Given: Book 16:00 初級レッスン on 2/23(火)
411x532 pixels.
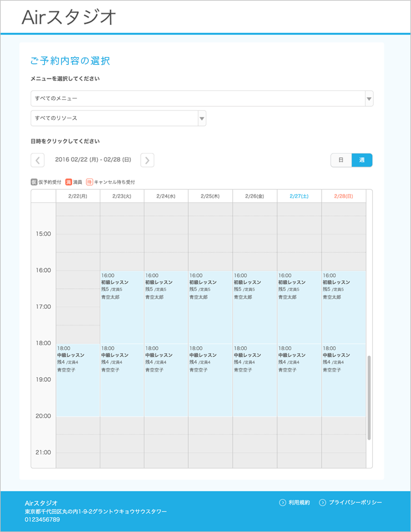Looking at the screenshot, I should [x=122, y=307].
